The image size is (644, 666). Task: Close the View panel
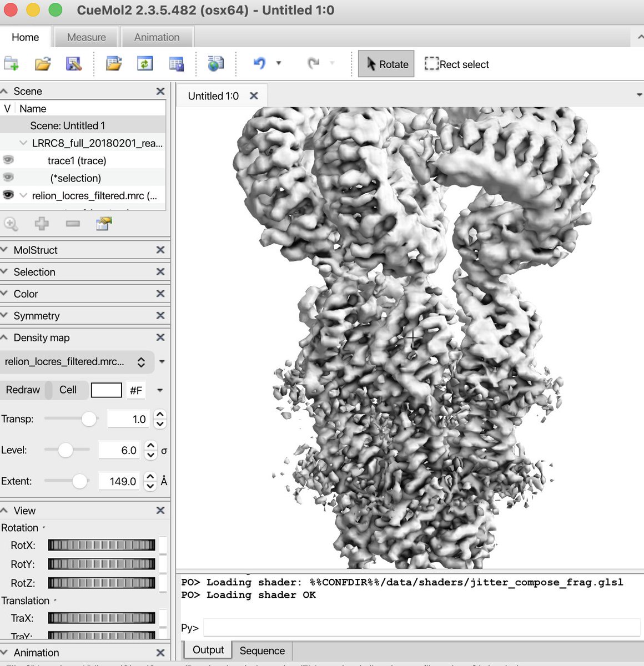click(x=160, y=510)
